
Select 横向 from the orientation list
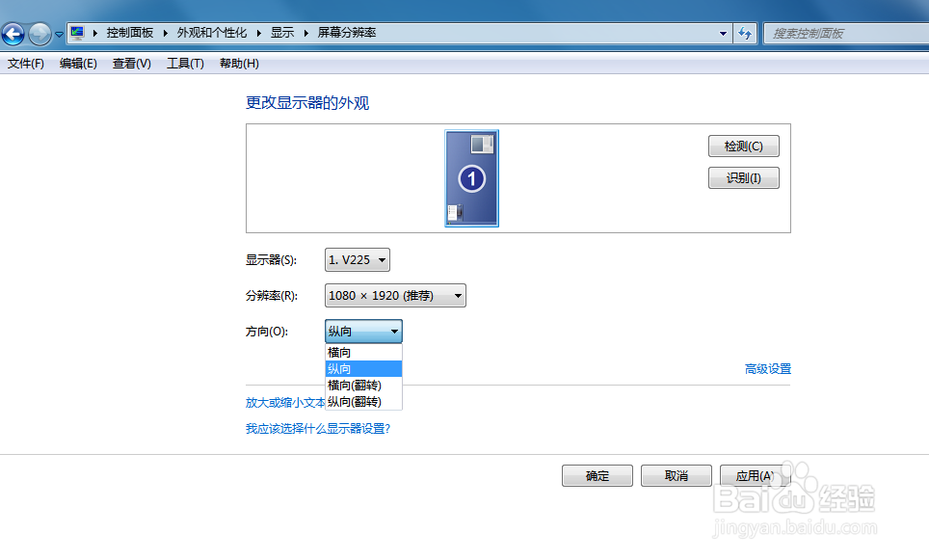coord(339,352)
